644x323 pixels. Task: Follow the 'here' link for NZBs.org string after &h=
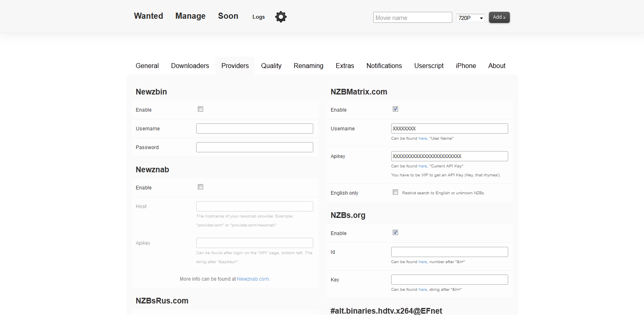pyautogui.click(x=423, y=290)
